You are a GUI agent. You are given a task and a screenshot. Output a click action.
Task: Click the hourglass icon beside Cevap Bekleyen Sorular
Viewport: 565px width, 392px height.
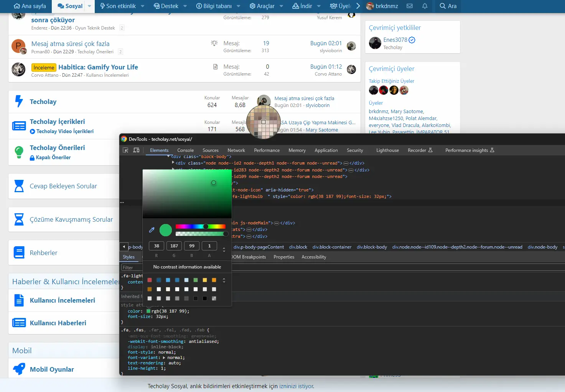(19, 186)
